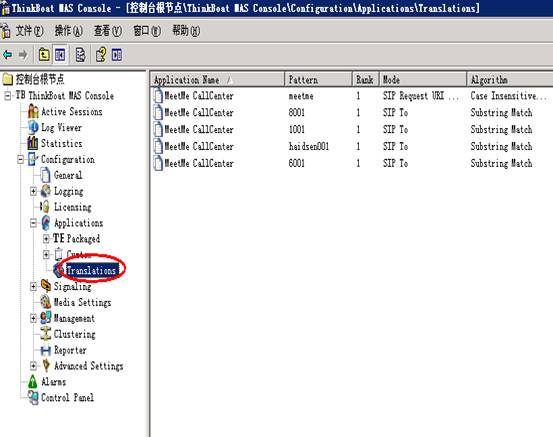This screenshot has width=553, height=437.
Task: Open the Statistics node
Action: (62, 143)
